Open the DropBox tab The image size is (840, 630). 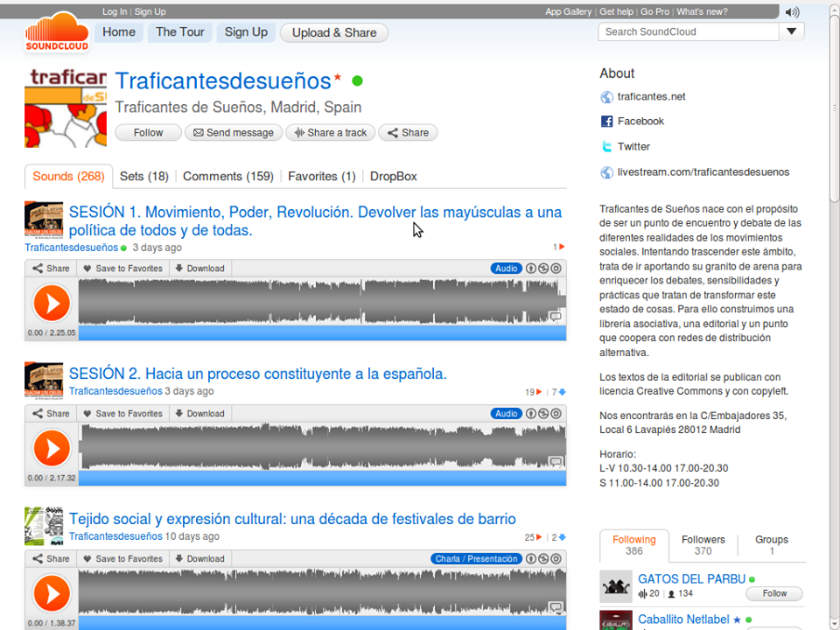coord(393,176)
